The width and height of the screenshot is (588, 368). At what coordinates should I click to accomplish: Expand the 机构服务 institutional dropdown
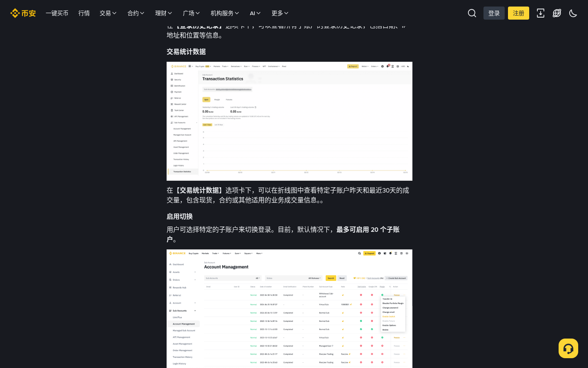[x=225, y=13]
